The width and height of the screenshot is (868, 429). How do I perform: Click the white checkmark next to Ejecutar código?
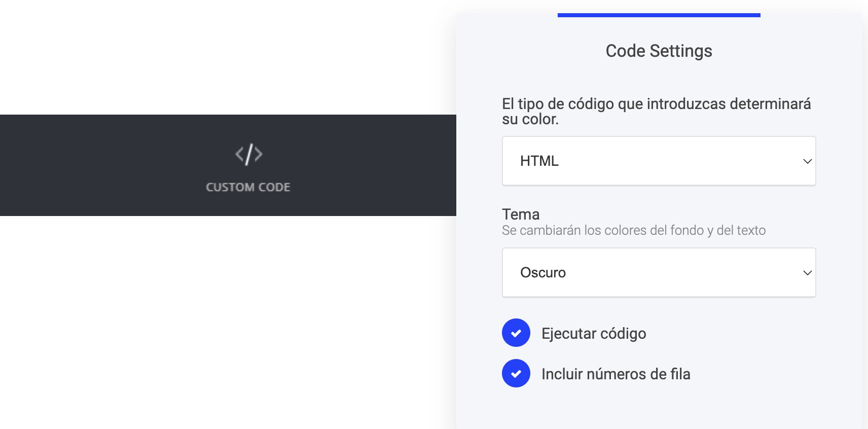tap(516, 333)
